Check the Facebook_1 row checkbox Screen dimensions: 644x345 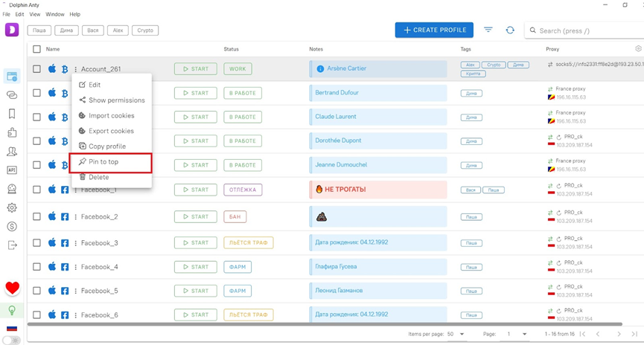click(x=36, y=190)
